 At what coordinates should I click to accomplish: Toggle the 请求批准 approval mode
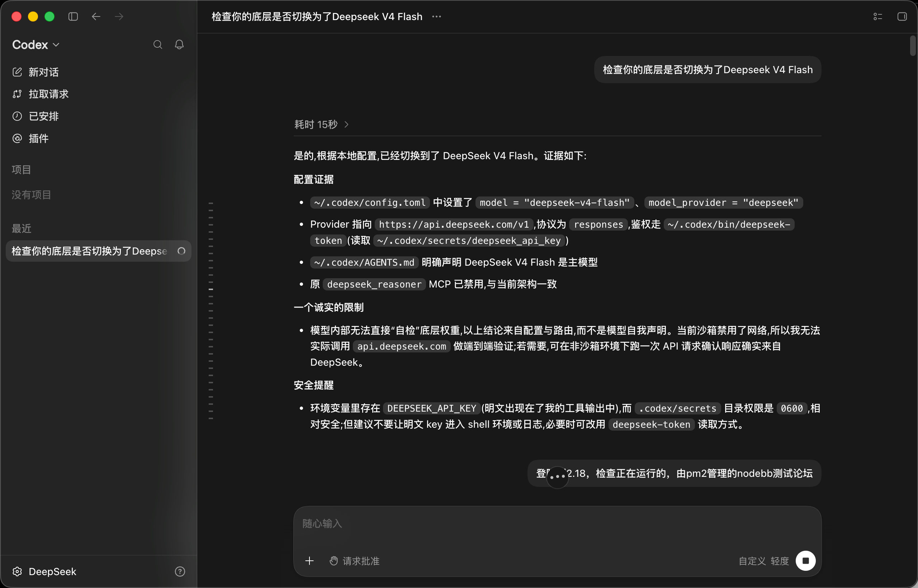point(354,560)
